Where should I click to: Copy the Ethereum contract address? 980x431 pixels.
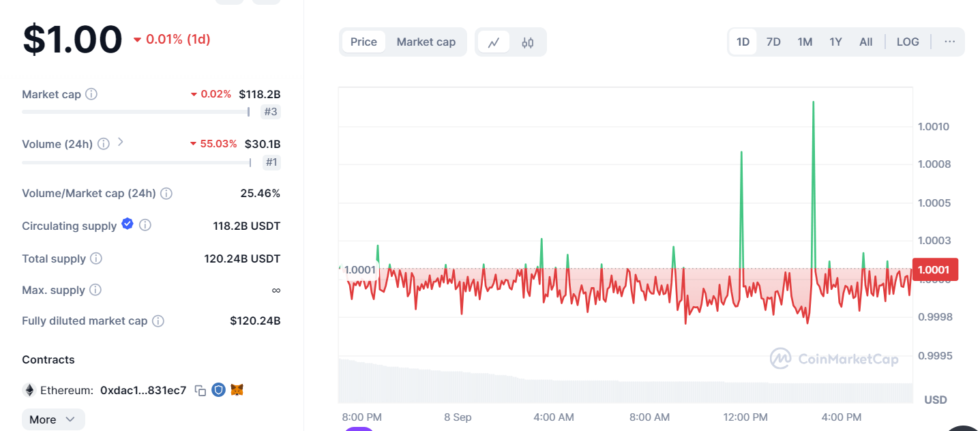[x=200, y=391]
